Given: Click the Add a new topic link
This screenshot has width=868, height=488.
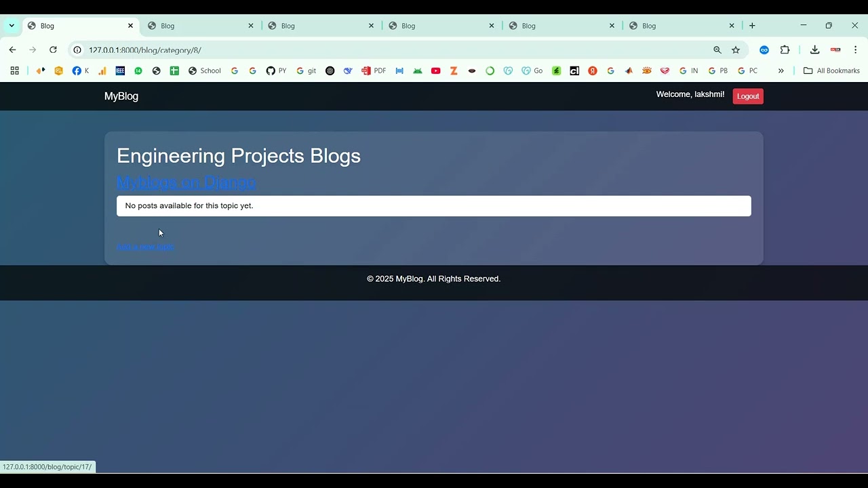Looking at the screenshot, I should click(145, 247).
